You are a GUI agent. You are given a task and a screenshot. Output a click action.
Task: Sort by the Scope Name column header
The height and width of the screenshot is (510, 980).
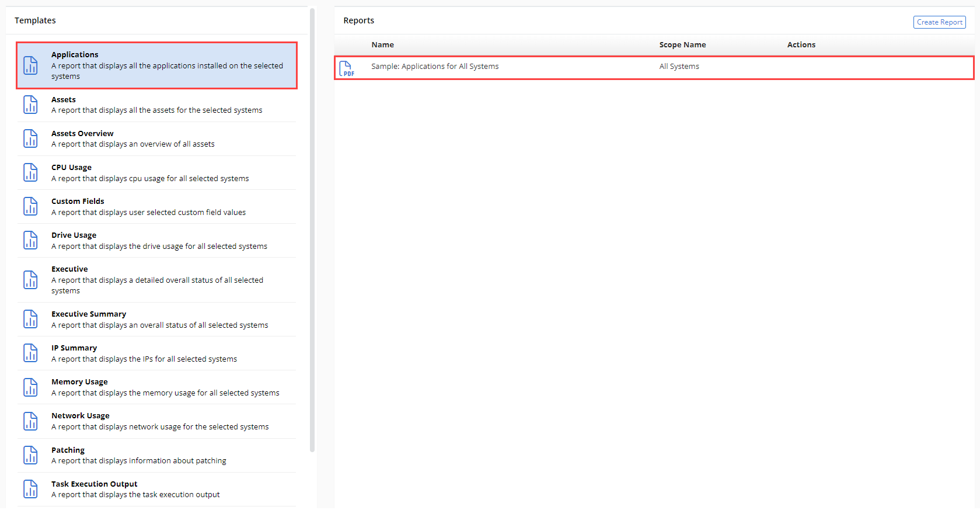click(682, 45)
